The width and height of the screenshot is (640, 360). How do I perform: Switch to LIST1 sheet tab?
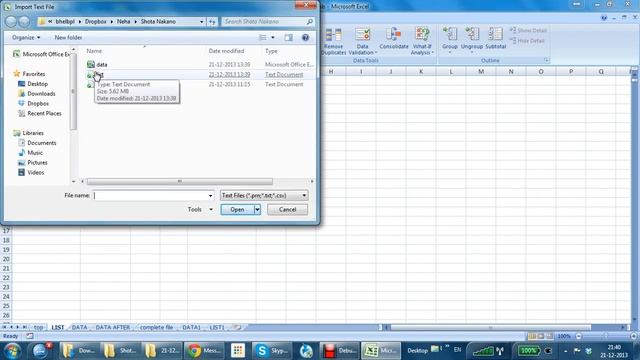pos(217,327)
